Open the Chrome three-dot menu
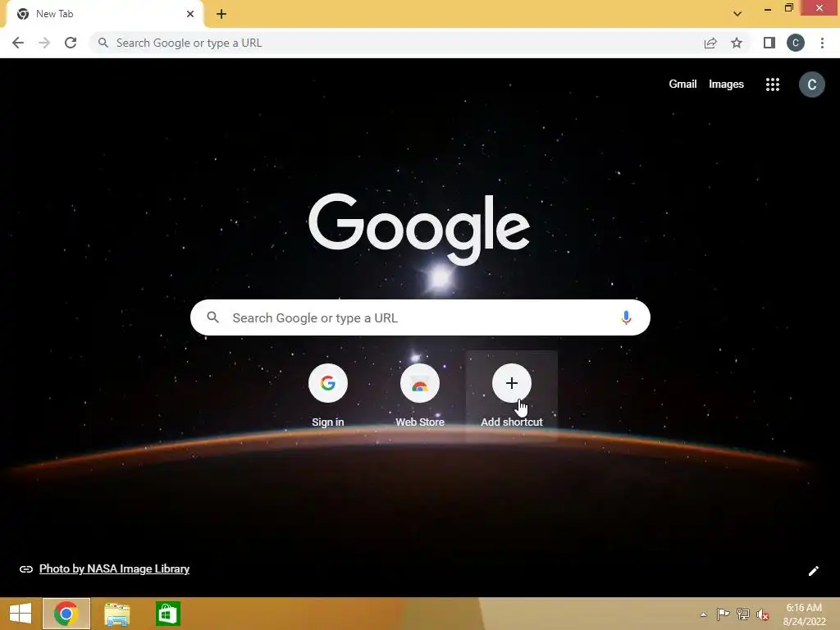The image size is (840, 630). (822, 43)
